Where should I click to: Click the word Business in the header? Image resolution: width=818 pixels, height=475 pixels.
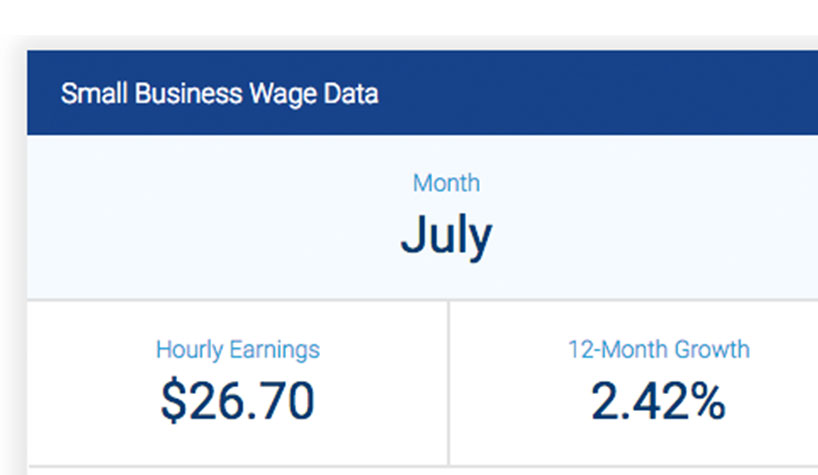tap(188, 94)
